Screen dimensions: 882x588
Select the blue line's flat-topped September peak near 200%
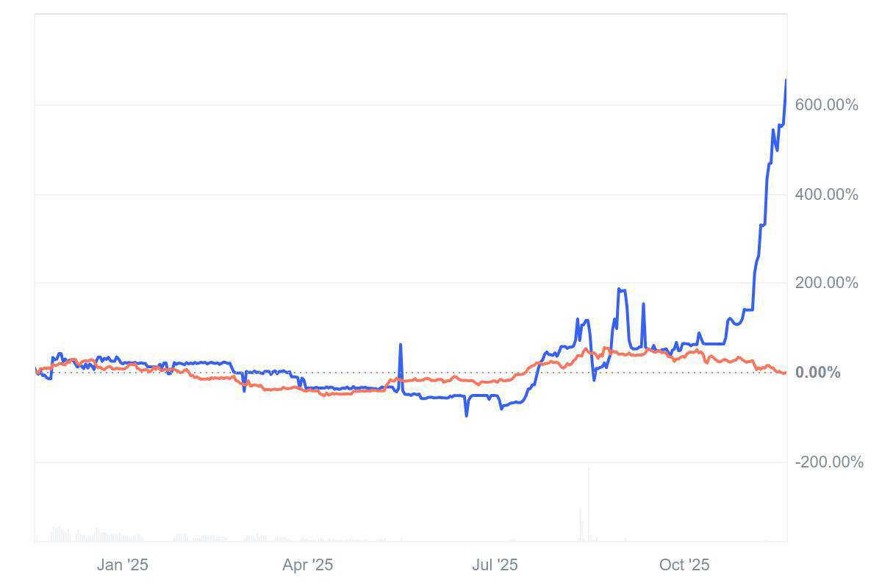tap(622, 290)
